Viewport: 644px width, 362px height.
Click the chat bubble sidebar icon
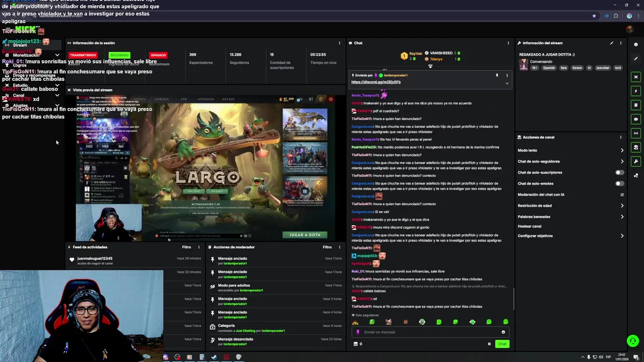(636, 119)
